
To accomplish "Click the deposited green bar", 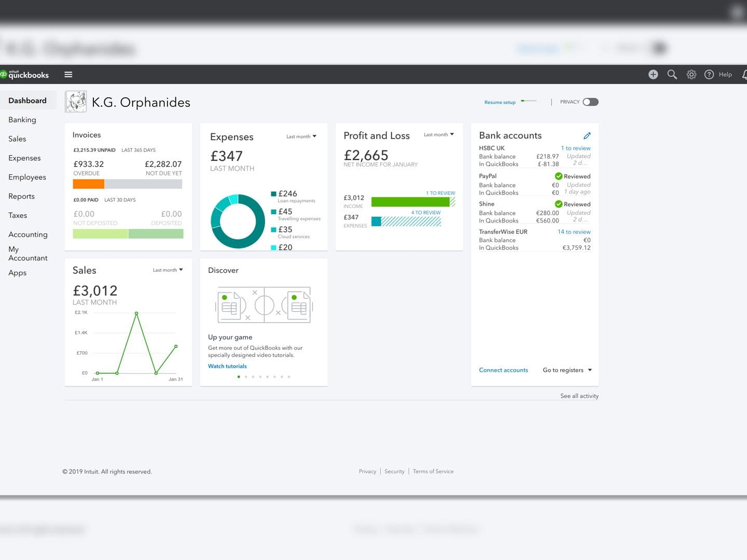I will [156, 234].
